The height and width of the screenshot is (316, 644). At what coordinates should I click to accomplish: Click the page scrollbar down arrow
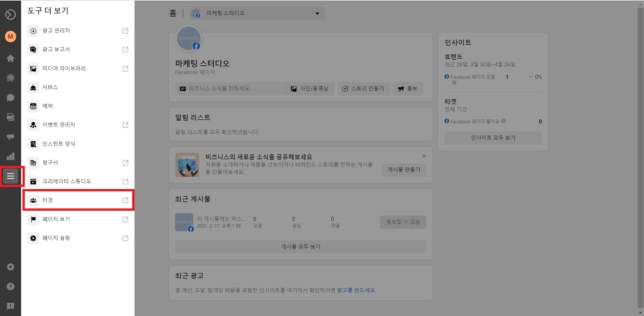(x=640, y=312)
